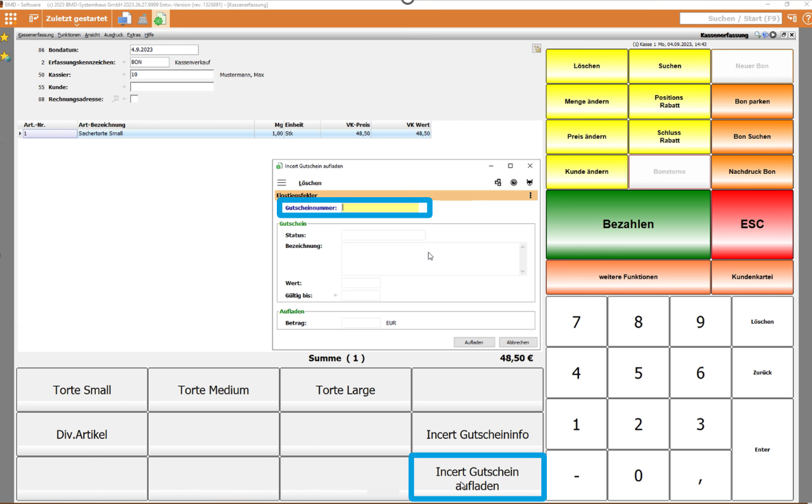Screen dimensions: 812x504
Task: Click the package switch icon beside apps grid
Action: [x=34, y=18]
